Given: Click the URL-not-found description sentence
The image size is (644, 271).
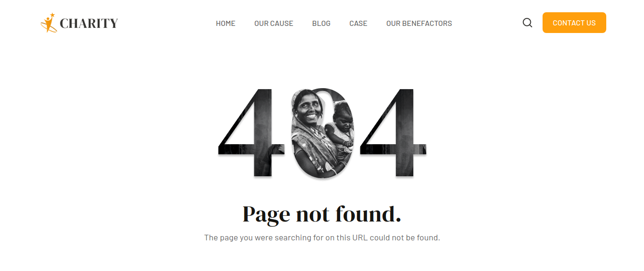Looking at the screenshot, I should (x=322, y=238).
